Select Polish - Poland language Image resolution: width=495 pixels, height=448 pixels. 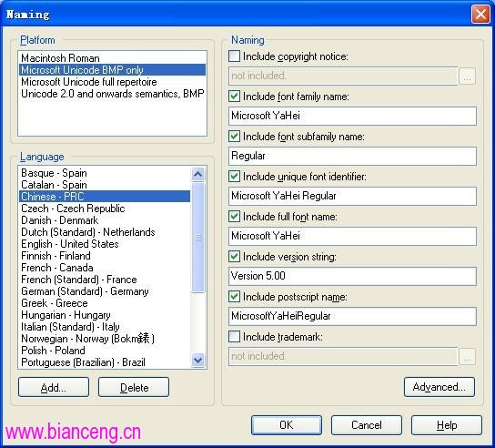[105, 351]
